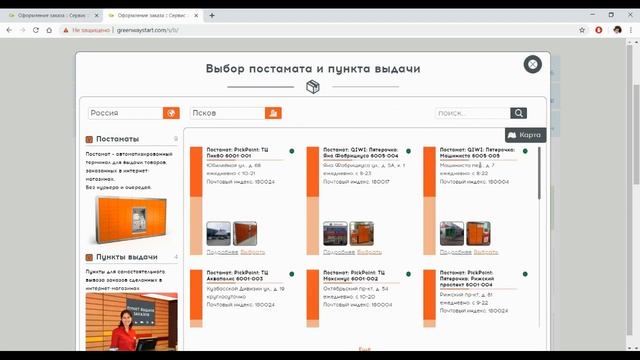This screenshot has height=360, width=640.
Task: Go forward with browser forward arrow
Action: [22, 30]
